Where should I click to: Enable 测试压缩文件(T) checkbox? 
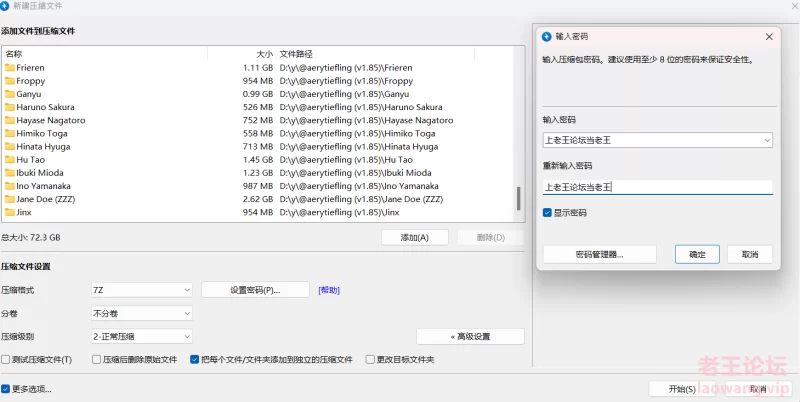[x=6, y=359]
